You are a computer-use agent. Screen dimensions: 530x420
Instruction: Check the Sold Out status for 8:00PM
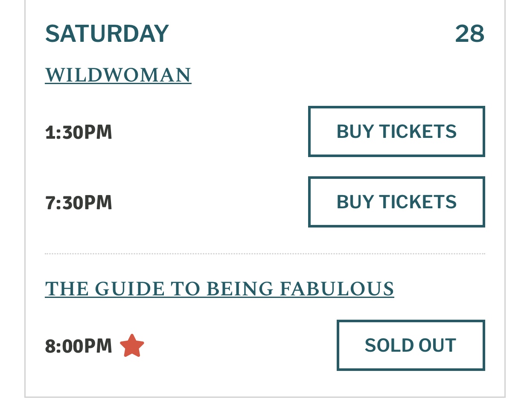click(x=411, y=345)
